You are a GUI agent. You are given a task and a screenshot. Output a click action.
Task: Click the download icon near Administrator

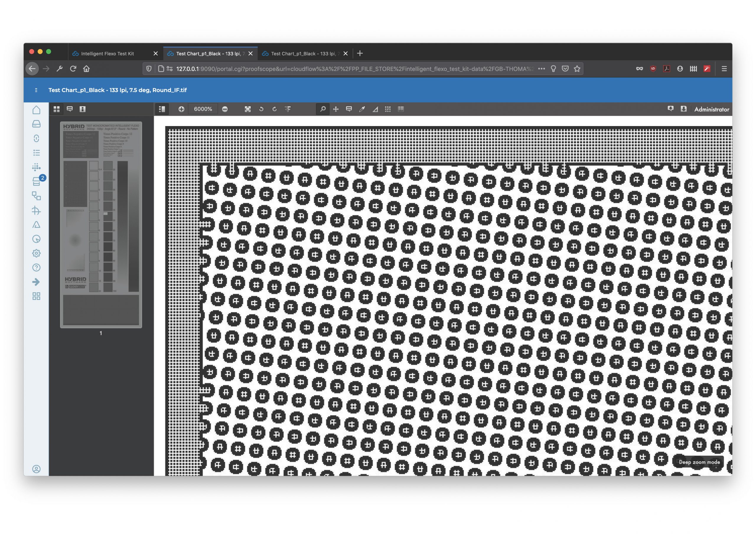[684, 109]
